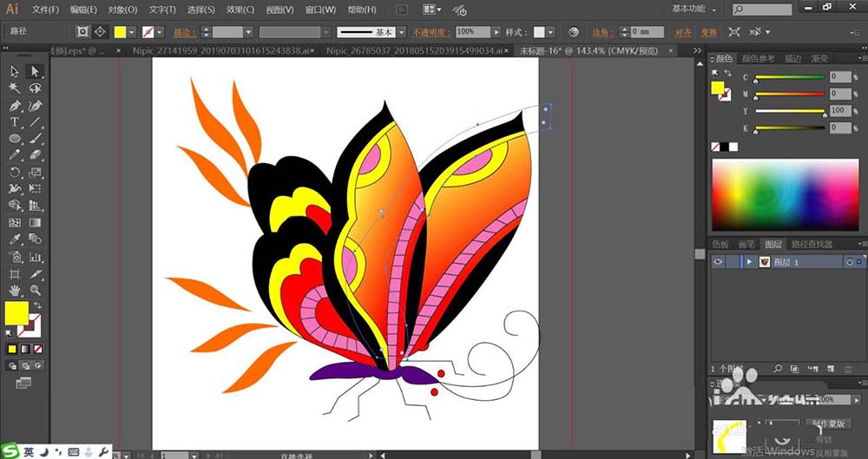The image size is (868, 459).
Task: Select the Mesh tool
Action: tap(15, 223)
